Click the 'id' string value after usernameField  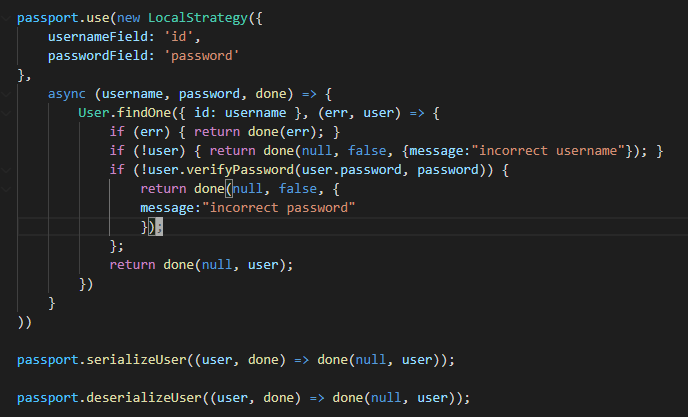coord(179,37)
